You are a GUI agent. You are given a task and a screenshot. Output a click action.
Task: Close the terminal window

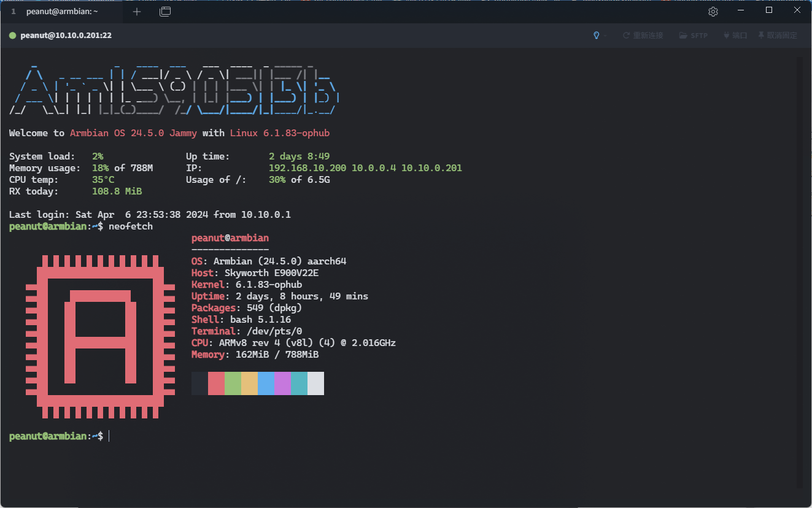[797, 10]
